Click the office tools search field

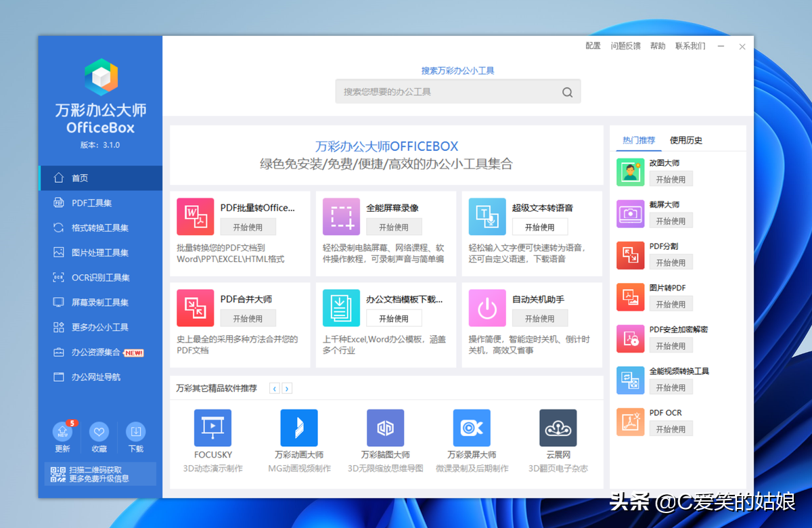coord(458,91)
